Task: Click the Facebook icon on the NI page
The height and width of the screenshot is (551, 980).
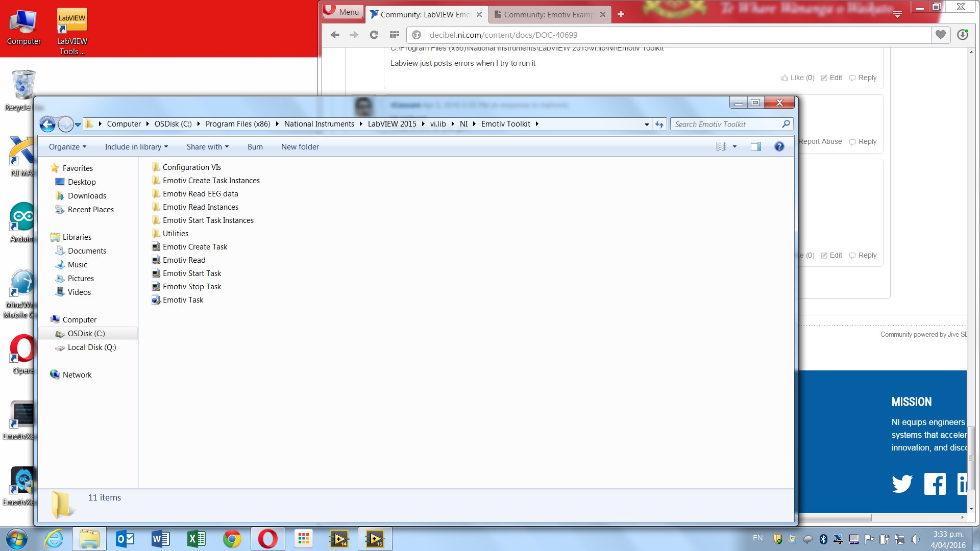Action: (935, 484)
